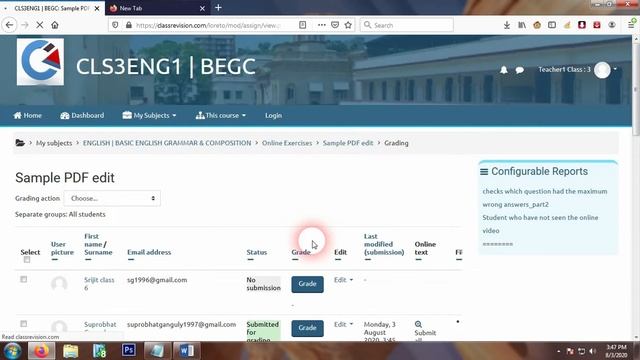Image resolution: width=640 pixels, height=360 pixels.
Task: Open the user menu arrow beside the avatar
Action: (615, 69)
